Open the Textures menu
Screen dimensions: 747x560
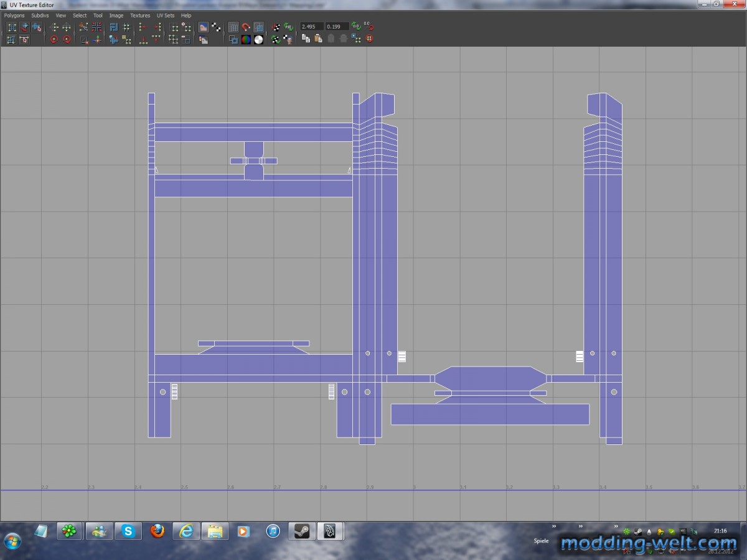point(140,15)
